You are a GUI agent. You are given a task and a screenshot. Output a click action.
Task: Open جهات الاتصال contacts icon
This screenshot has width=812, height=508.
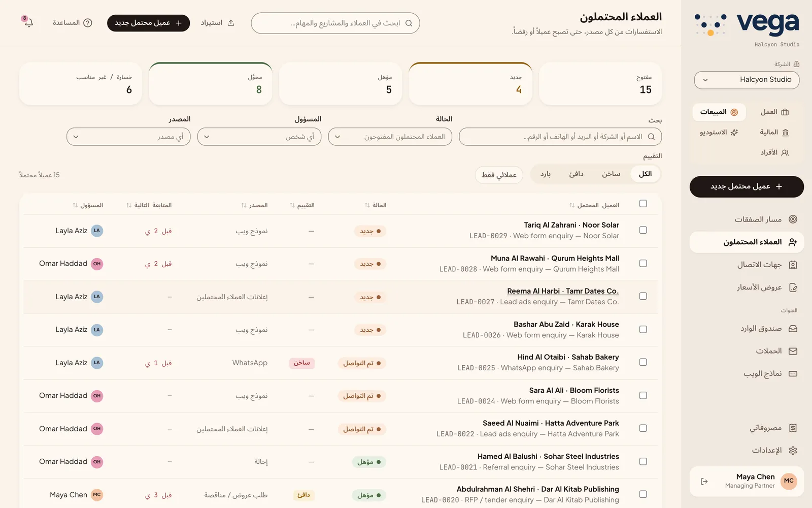(x=793, y=265)
